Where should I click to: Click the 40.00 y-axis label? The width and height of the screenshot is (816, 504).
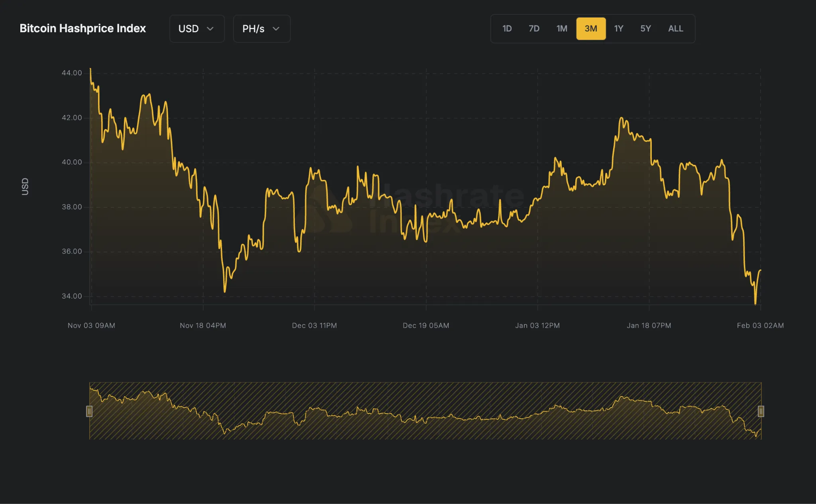[72, 162]
